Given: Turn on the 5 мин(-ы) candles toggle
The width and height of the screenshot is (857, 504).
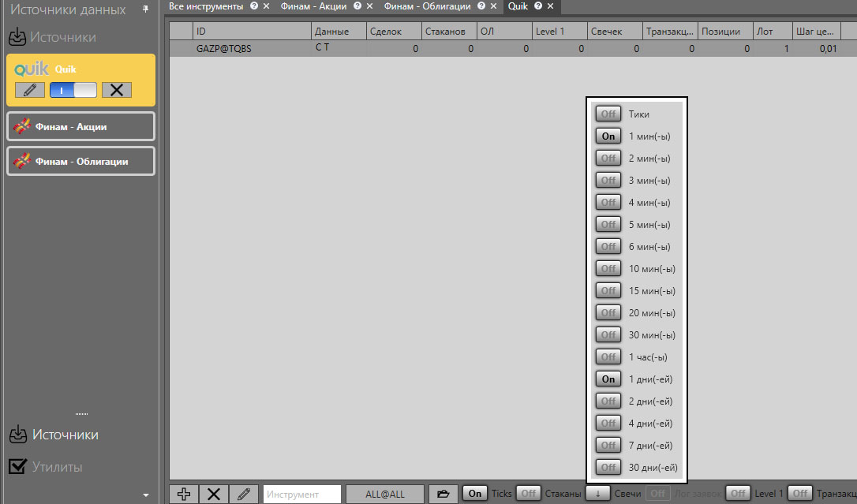Looking at the screenshot, I should point(608,225).
